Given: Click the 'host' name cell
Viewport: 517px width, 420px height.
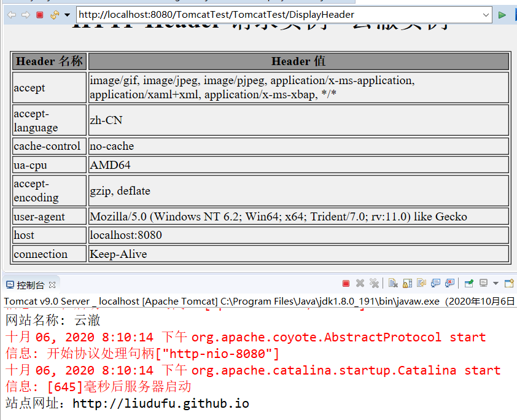Looking at the screenshot, I should (50, 235).
